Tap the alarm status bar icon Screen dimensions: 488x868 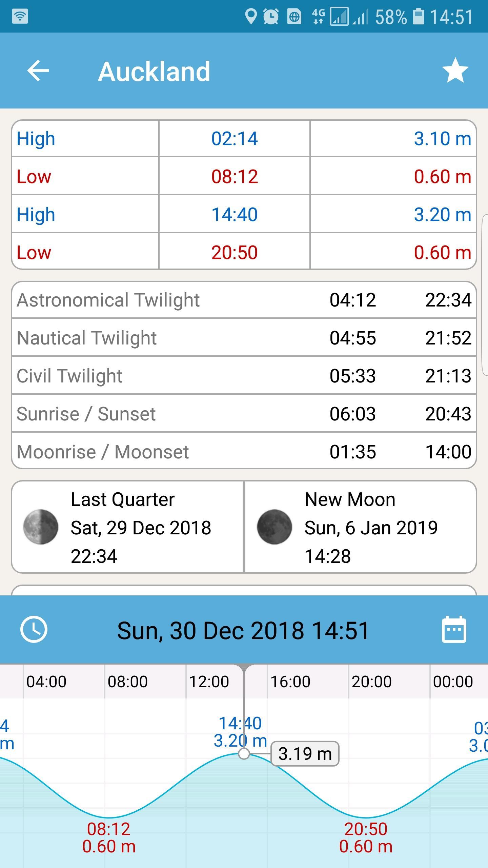pos(271,16)
